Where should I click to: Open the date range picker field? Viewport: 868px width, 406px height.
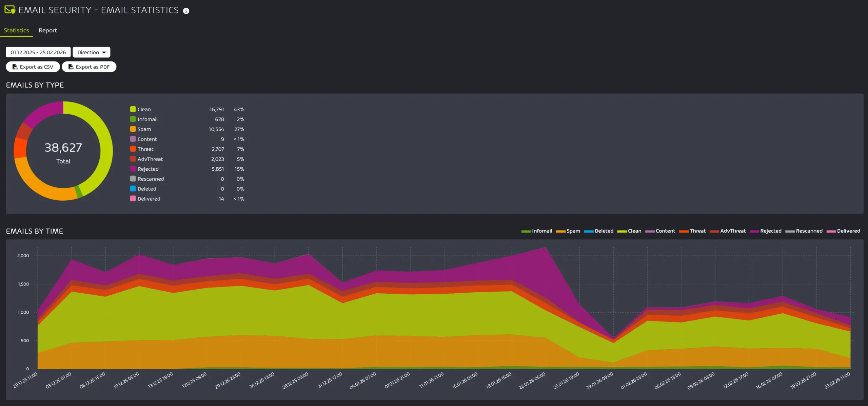pos(38,52)
